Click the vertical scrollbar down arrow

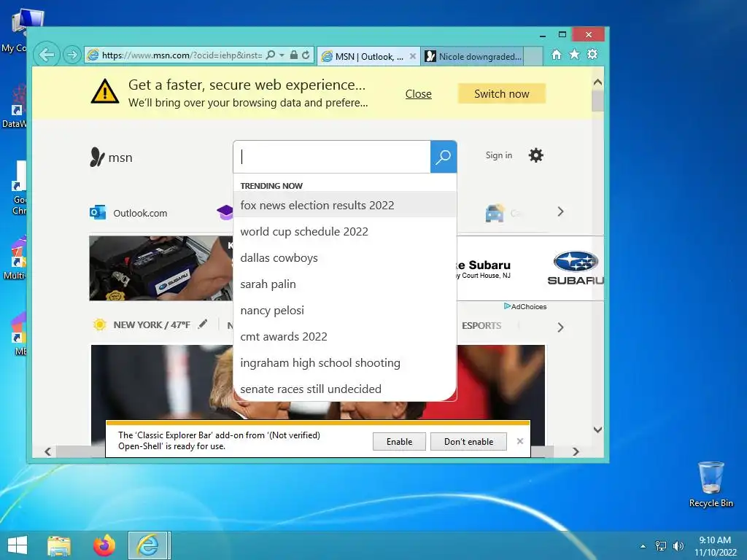pyautogui.click(x=597, y=429)
